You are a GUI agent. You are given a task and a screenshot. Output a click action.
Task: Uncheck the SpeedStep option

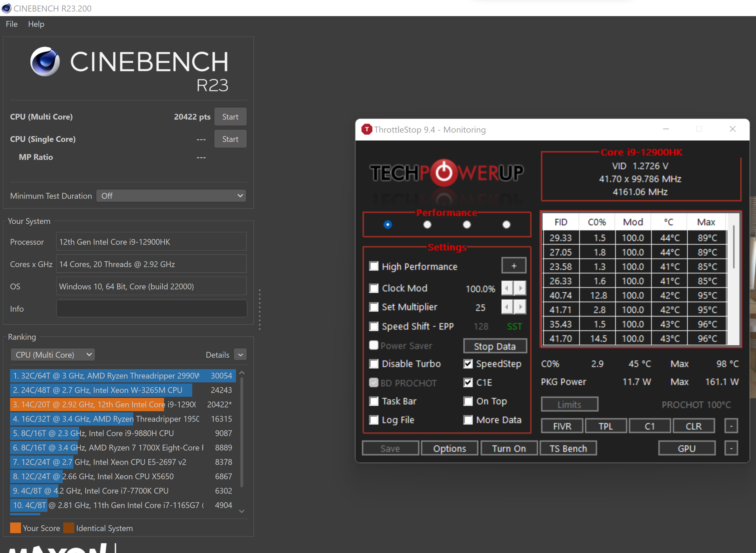pos(468,364)
